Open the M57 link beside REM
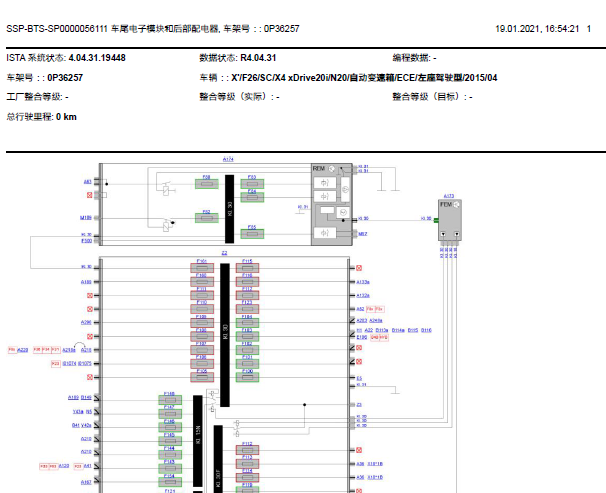The width and height of the screenshot is (606, 493). click(363, 234)
